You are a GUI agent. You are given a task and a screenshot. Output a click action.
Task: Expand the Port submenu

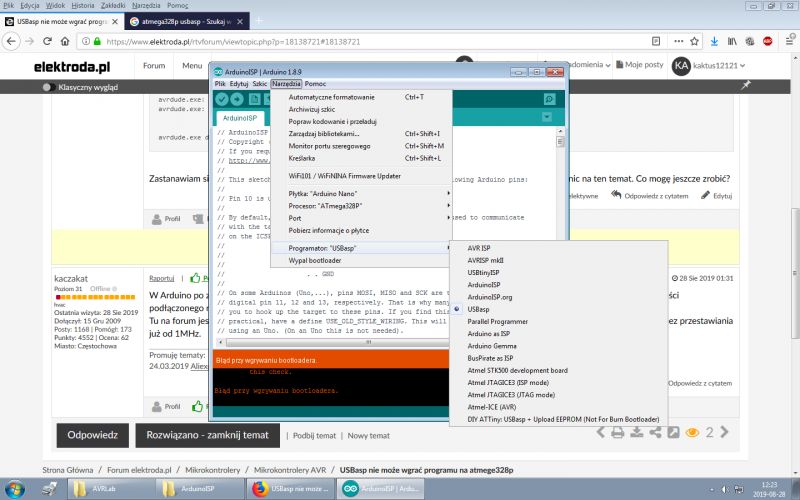coord(361,218)
